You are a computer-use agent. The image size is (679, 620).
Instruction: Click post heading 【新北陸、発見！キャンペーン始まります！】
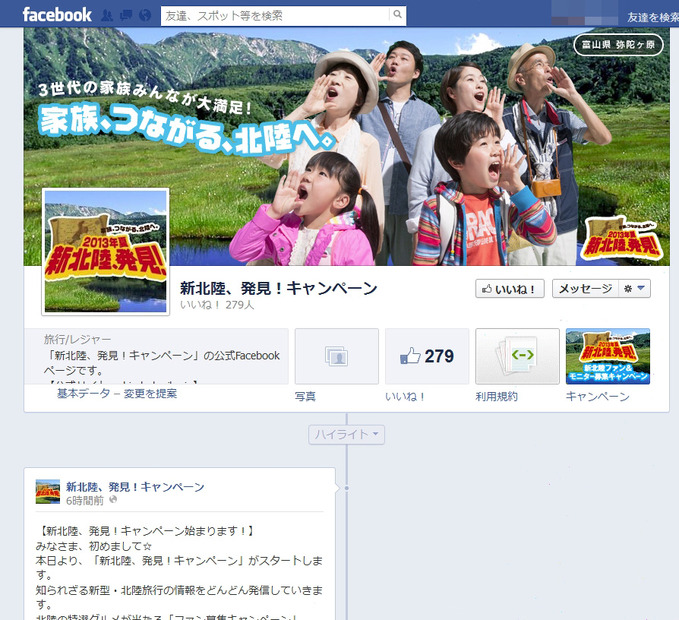[146, 531]
